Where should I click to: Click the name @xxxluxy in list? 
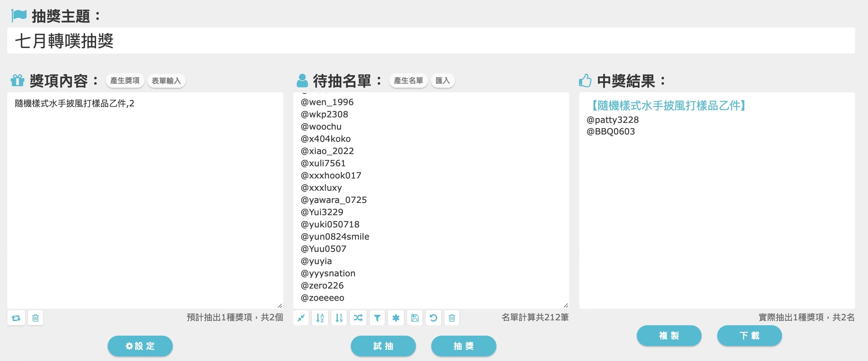coord(321,188)
